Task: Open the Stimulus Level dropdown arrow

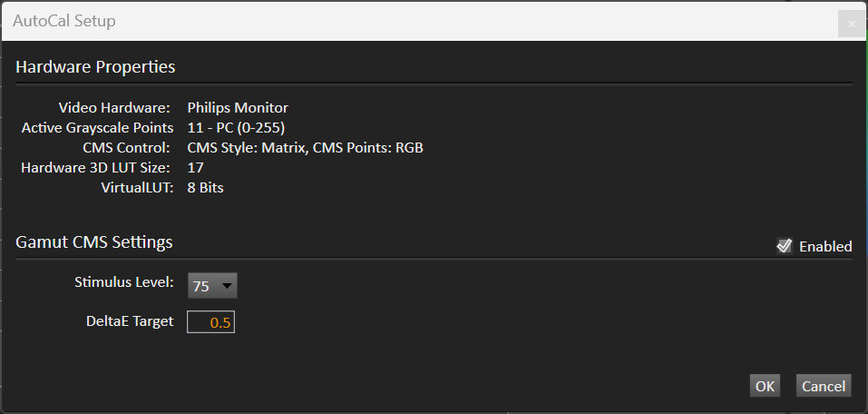Action: pos(227,286)
